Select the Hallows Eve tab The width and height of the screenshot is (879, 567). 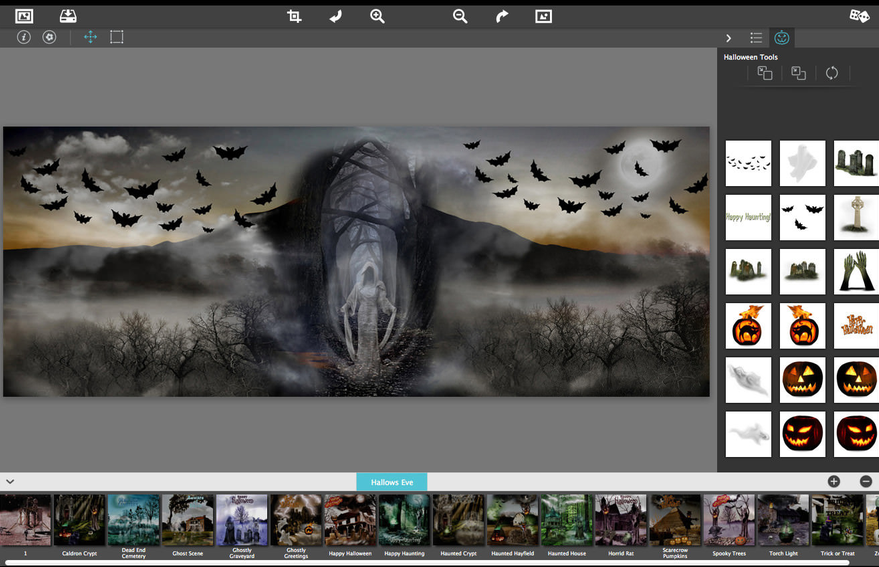[x=392, y=482]
